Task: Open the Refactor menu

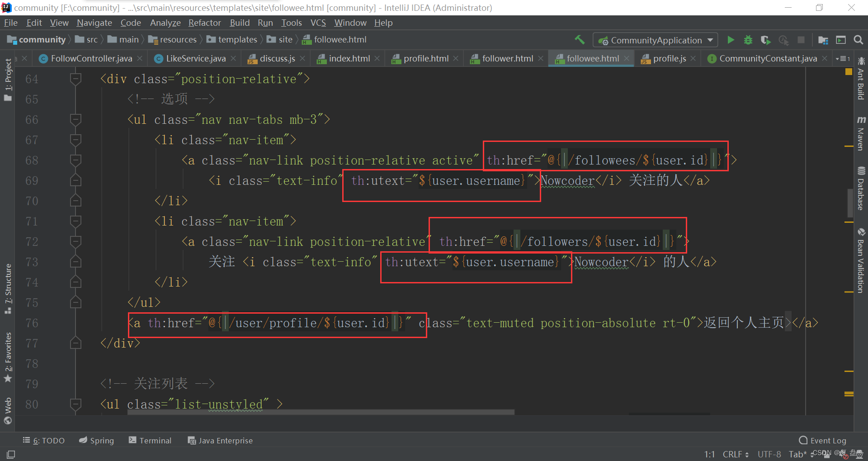Action: (x=204, y=23)
